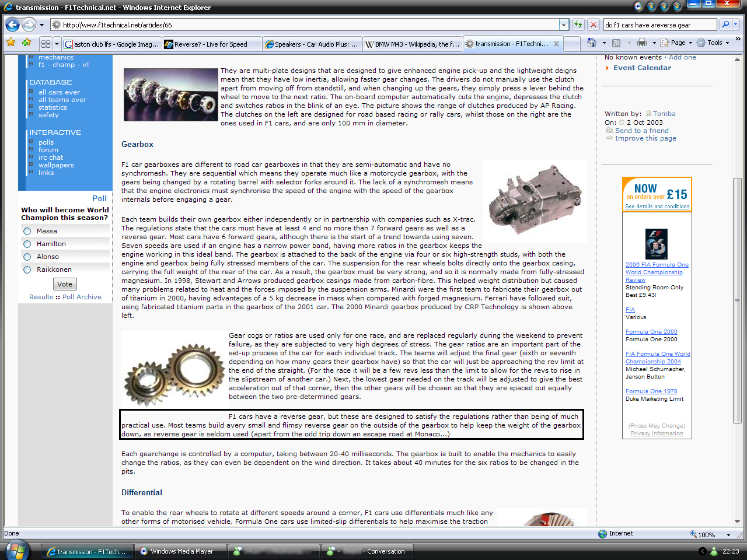The width and height of the screenshot is (747, 560).
Task: Open the 'all teams ever' database link
Action: point(62,100)
